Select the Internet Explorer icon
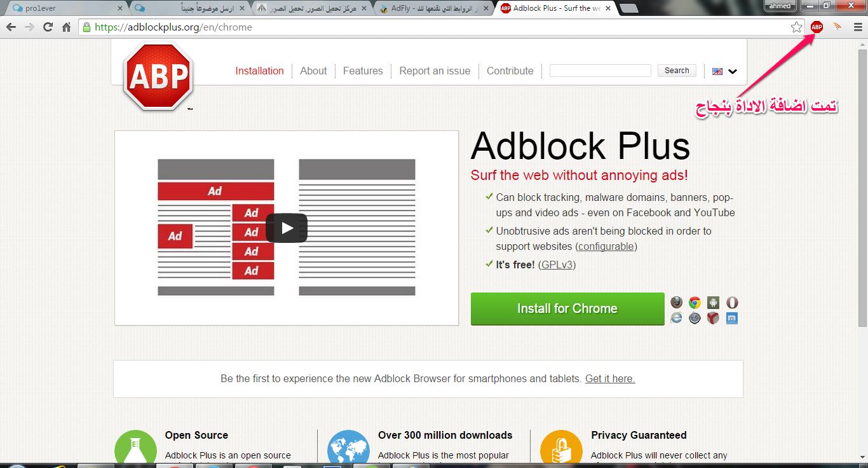This screenshot has width=868, height=468. (x=677, y=317)
